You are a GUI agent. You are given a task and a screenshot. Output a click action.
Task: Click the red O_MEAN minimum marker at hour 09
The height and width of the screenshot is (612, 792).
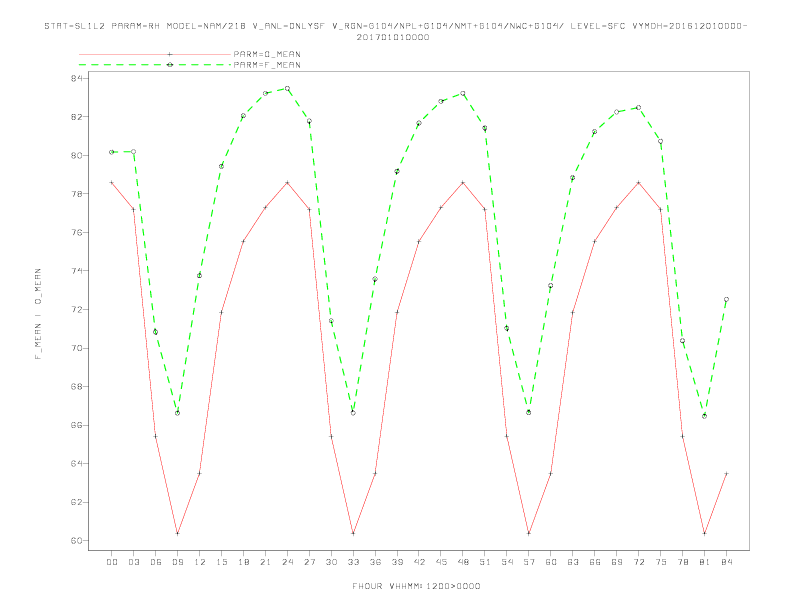[x=177, y=533]
